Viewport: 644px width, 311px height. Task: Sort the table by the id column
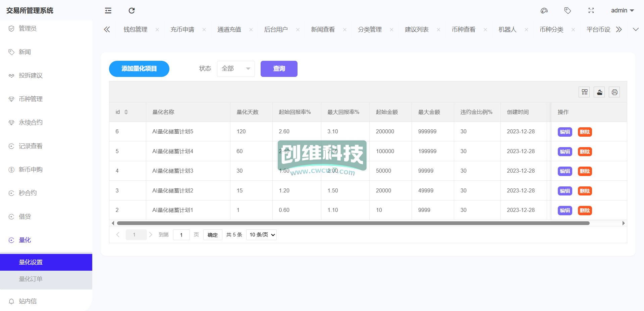(126, 112)
